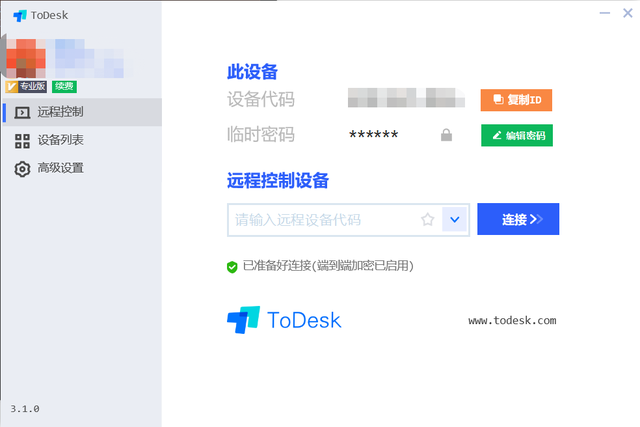Click the blue 连接 button
This screenshot has height=427, width=640.
point(518,219)
